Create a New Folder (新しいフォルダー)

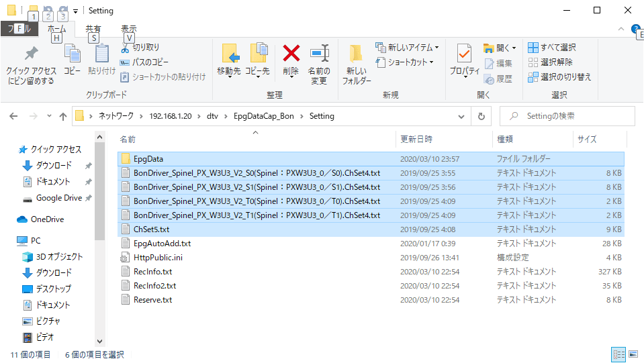(x=357, y=65)
